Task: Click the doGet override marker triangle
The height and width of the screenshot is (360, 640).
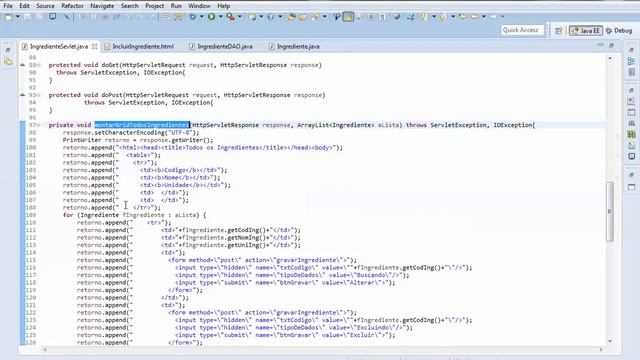Action: (x=22, y=64)
